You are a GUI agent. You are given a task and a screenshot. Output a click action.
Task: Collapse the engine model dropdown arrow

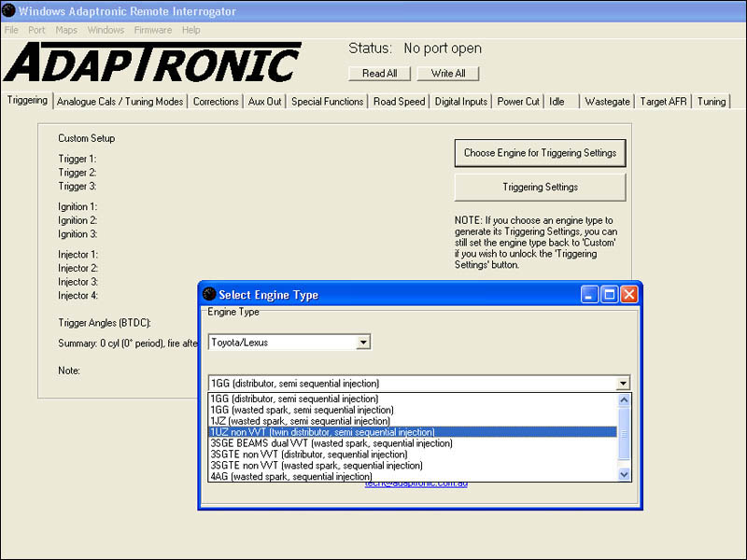click(x=623, y=384)
